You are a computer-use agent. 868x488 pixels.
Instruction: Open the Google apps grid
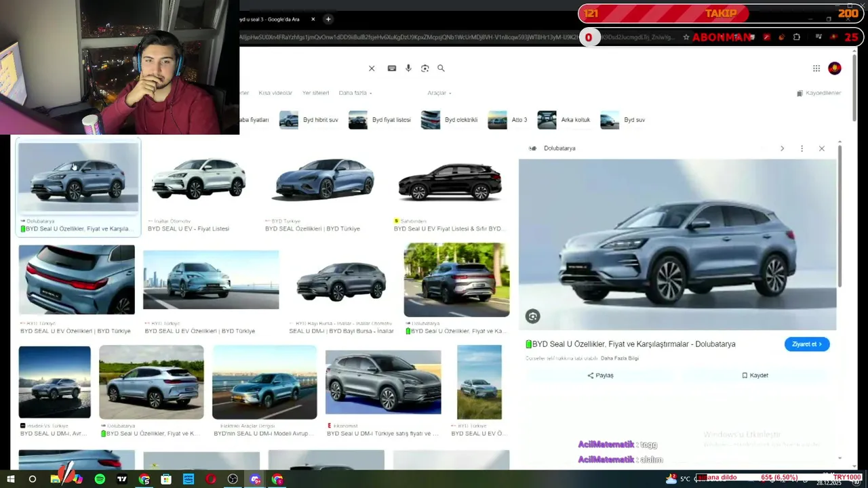point(816,68)
